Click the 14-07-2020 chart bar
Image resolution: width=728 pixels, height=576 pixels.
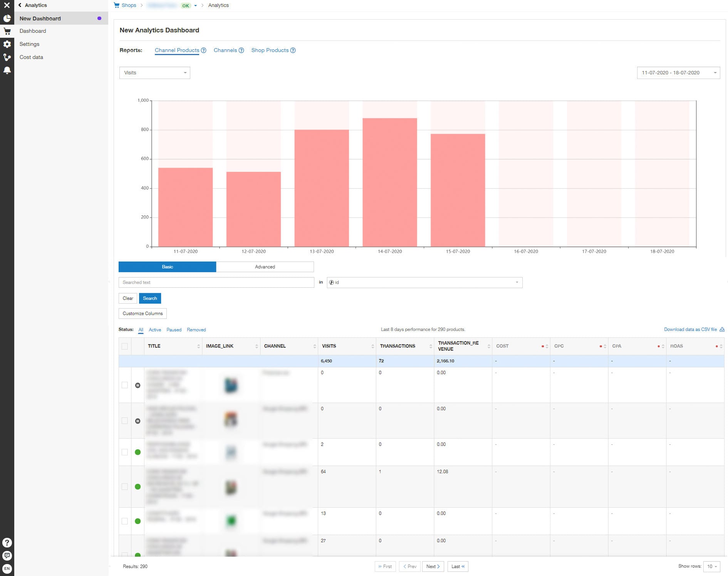pyautogui.click(x=390, y=182)
